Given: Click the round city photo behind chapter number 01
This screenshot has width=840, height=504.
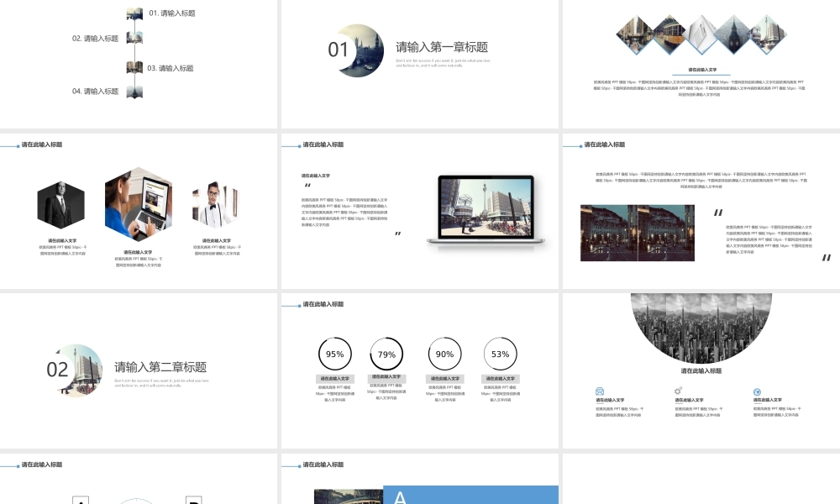Looking at the screenshot, I should pos(363,50).
